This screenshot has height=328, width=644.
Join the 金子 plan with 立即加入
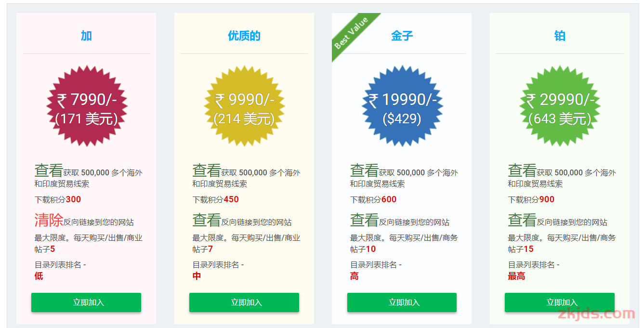pyautogui.click(x=402, y=302)
